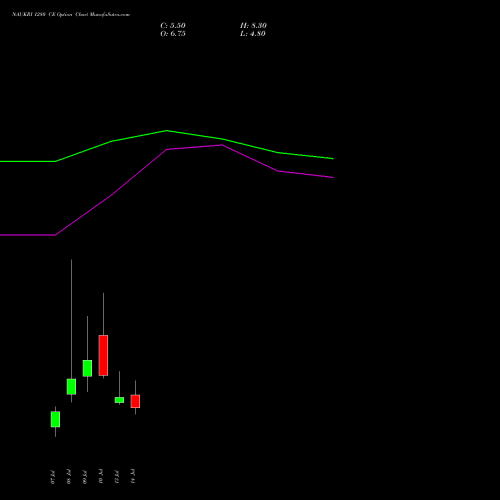The width and height of the screenshot is (500, 500).
Task: Click the 08 Jul green candlestick with the longest wick
Action: [x=71, y=387]
